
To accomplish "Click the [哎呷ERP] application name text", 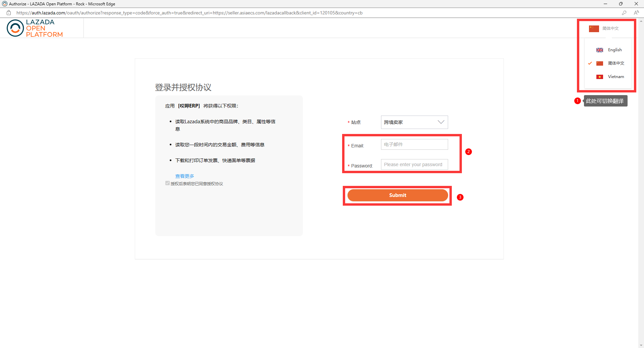I will [x=189, y=106].
